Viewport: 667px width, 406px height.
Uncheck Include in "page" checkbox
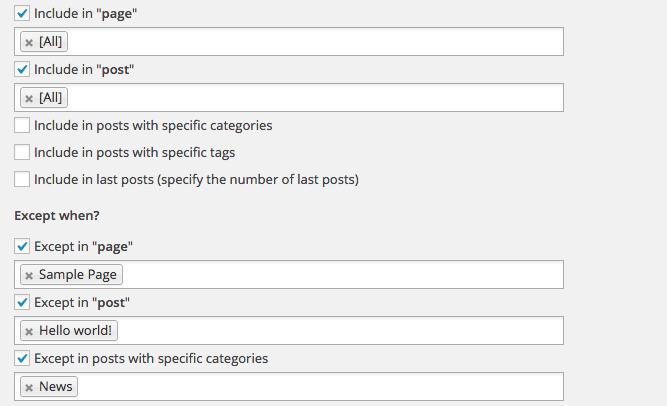[x=22, y=14]
